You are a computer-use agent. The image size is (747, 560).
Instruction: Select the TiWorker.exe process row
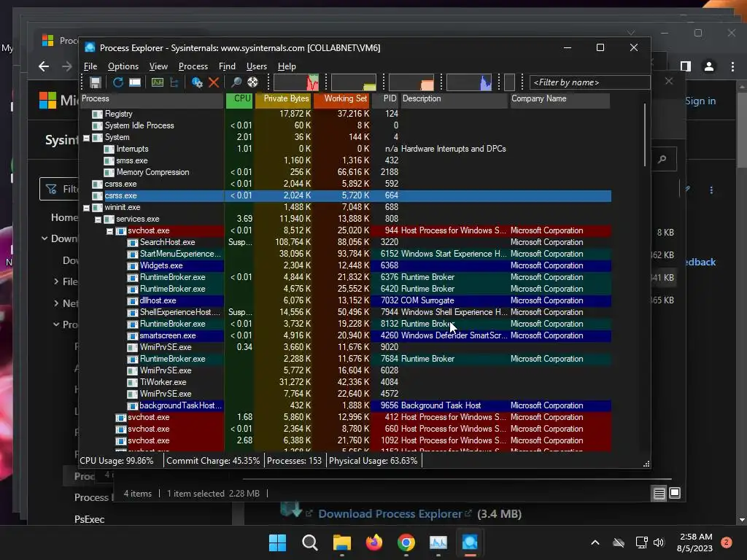pyautogui.click(x=347, y=382)
